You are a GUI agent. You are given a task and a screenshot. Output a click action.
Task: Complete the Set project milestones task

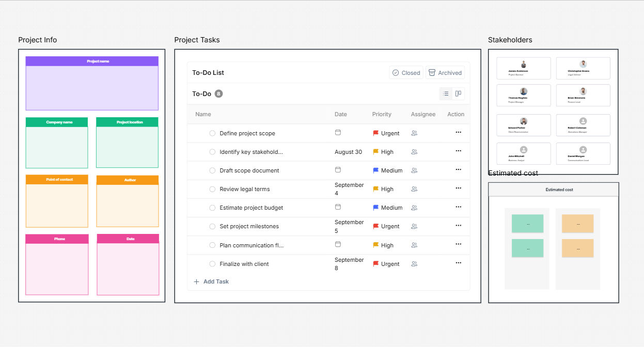click(x=212, y=226)
